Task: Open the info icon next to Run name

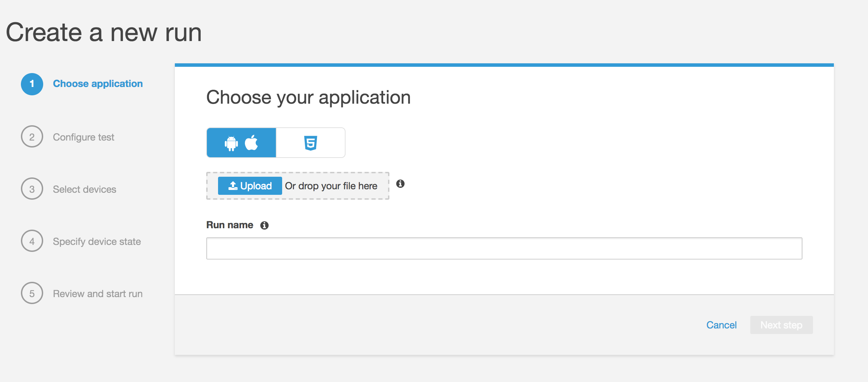Action: 264,225
